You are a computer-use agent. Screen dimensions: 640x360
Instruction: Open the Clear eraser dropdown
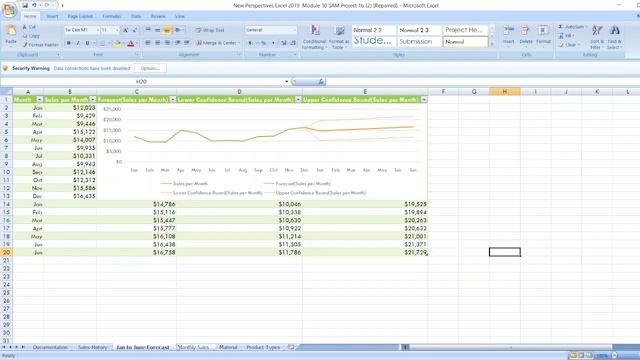(569, 45)
